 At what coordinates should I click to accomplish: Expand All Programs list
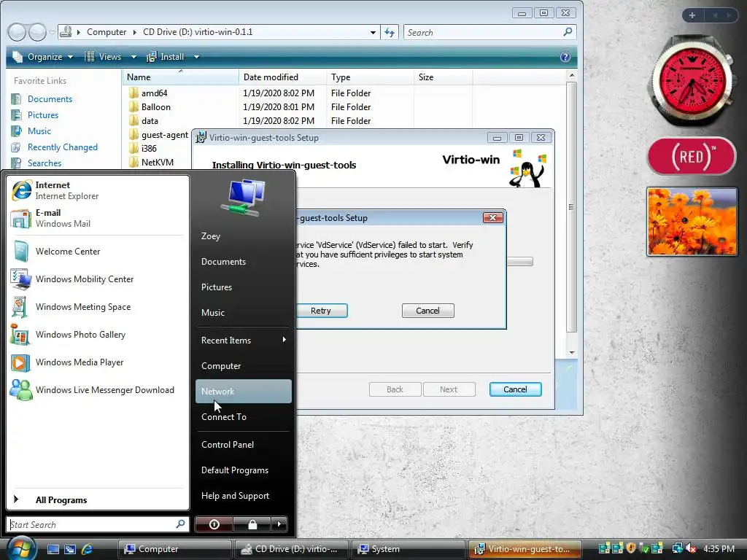pos(98,499)
